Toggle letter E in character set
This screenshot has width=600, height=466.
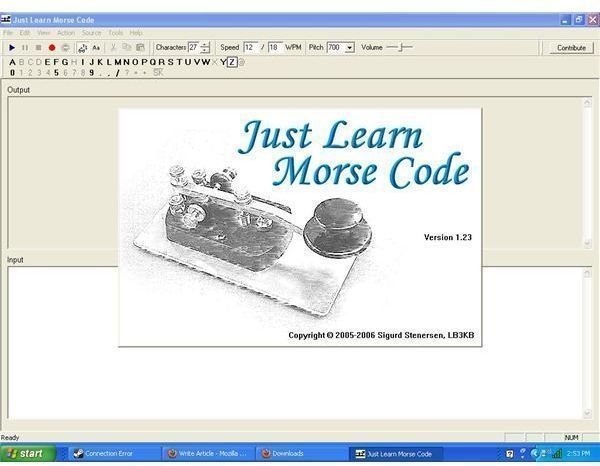tap(47, 62)
